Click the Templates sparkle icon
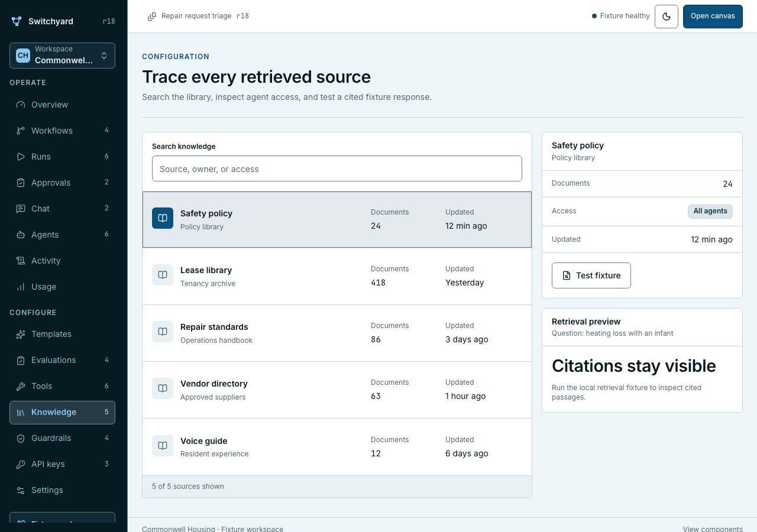The height and width of the screenshot is (532, 757). coord(21,334)
